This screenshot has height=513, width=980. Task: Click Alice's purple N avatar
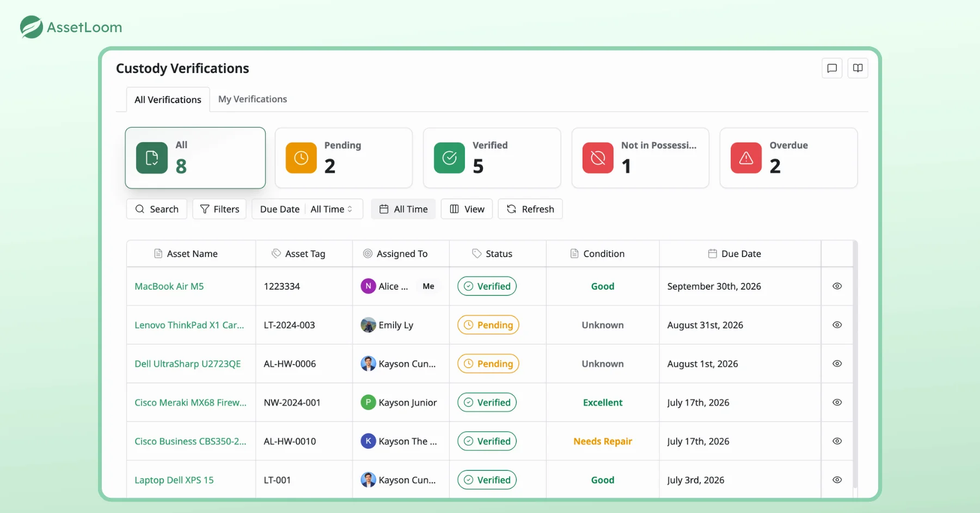click(x=368, y=286)
